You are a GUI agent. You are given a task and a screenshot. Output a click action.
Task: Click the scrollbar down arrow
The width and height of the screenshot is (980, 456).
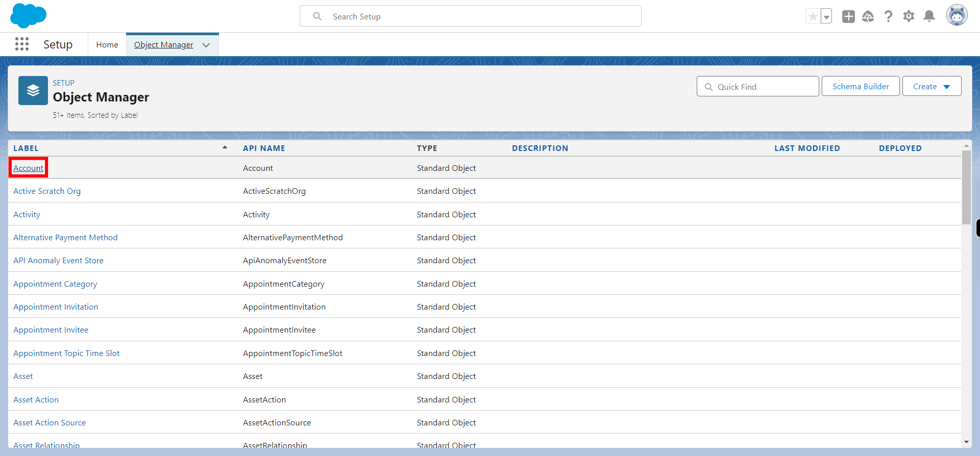[966, 442]
